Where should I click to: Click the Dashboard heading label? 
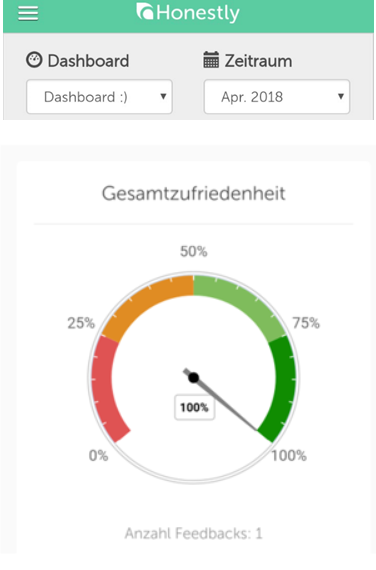(x=88, y=61)
